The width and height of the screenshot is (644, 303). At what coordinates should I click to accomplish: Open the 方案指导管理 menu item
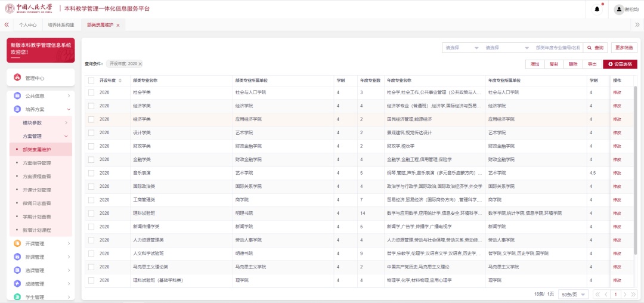click(x=36, y=163)
